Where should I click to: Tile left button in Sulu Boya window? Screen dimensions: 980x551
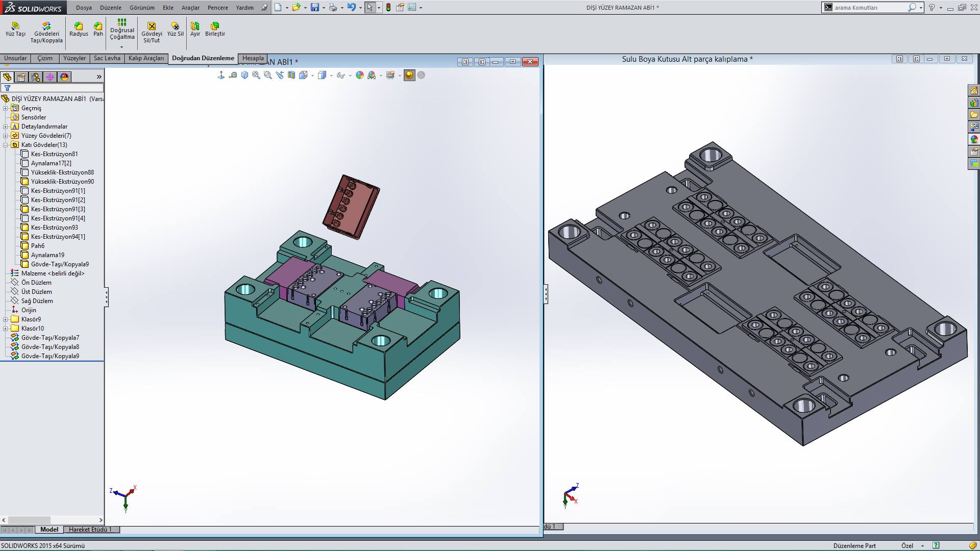pos(899,59)
